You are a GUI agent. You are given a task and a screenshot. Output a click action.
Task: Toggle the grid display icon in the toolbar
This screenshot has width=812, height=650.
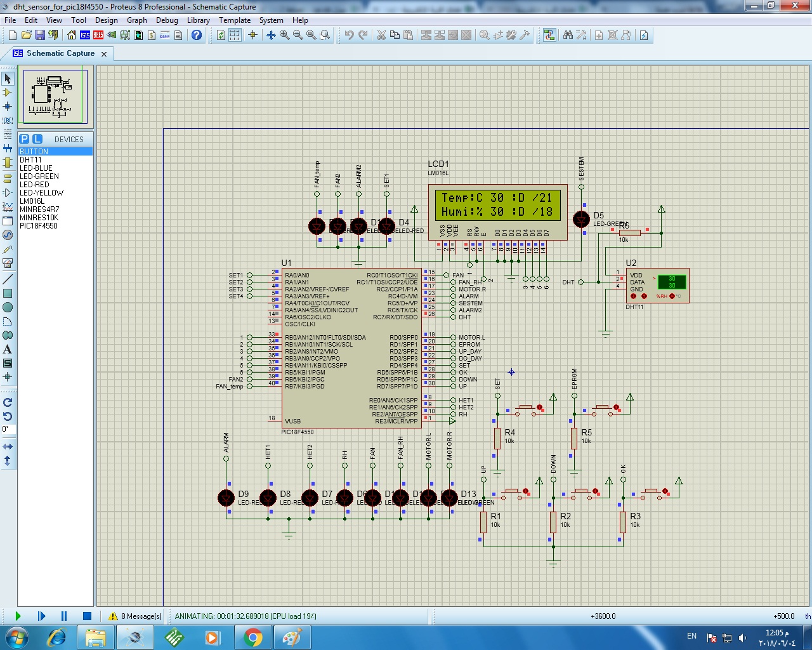(235, 36)
